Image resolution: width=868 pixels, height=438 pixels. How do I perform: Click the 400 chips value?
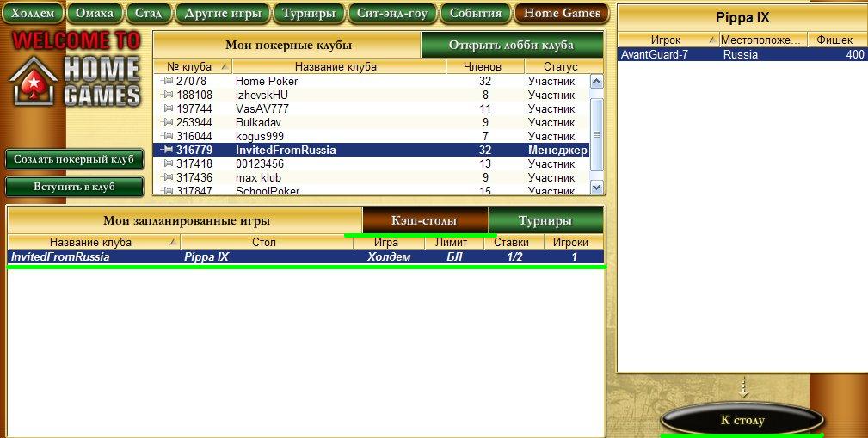(x=855, y=54)
